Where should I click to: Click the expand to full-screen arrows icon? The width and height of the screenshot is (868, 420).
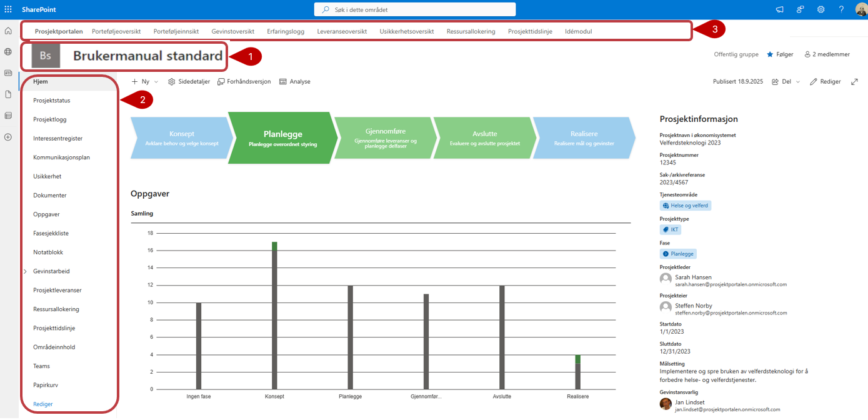(854, 82)
